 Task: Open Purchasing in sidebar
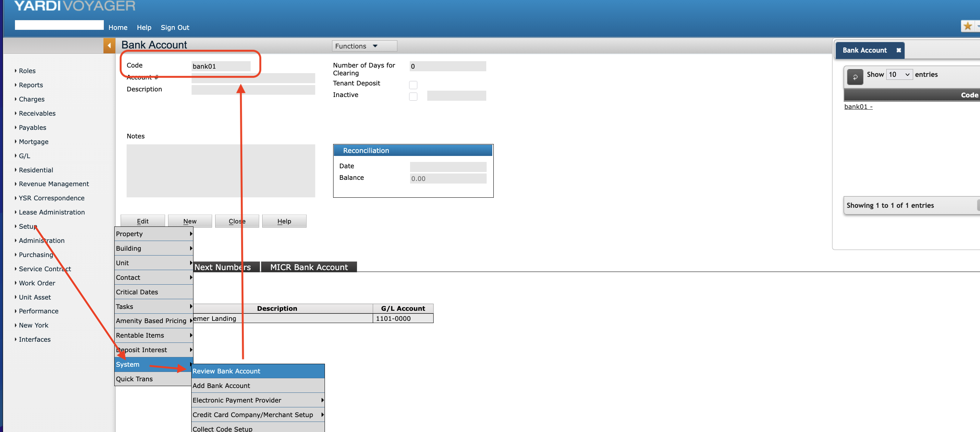(36, 254)
